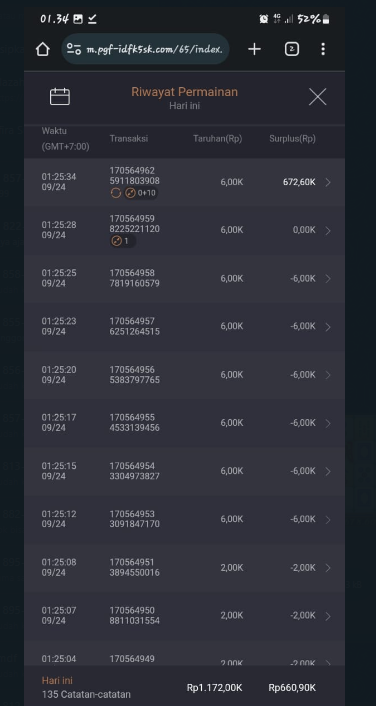Close the Riwayat Permainan panel
The width and height of the screenshot is (376, 706).
(317, 97)
